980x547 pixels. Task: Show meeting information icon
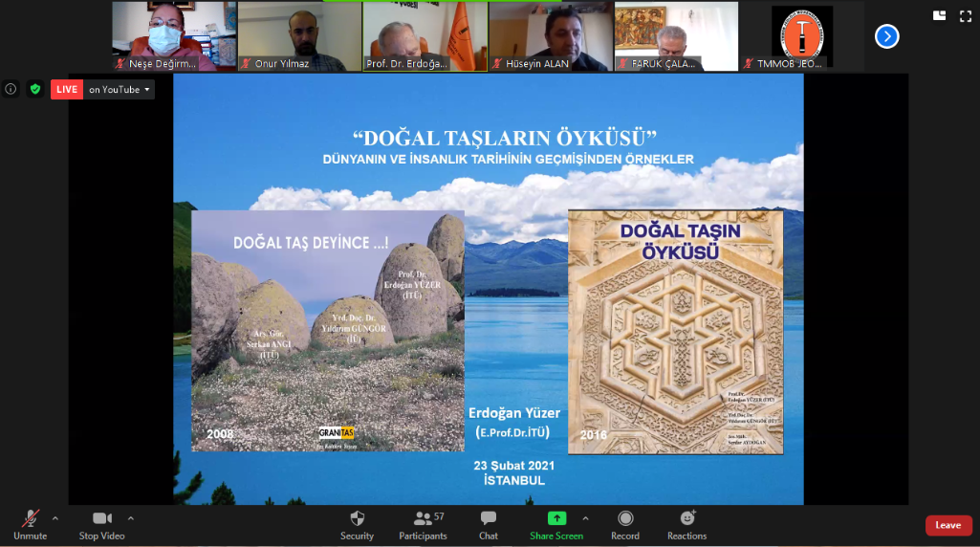pyautogui.click(x=11, y=89)
